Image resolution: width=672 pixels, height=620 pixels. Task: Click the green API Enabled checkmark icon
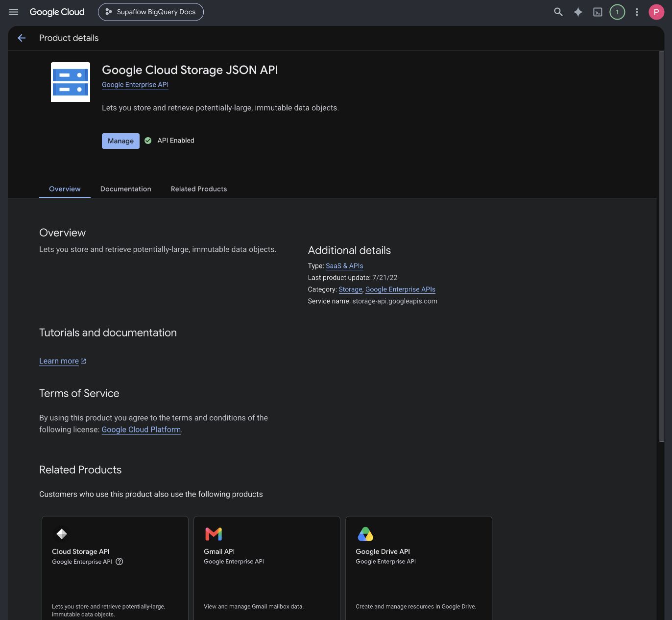point(148,141)
